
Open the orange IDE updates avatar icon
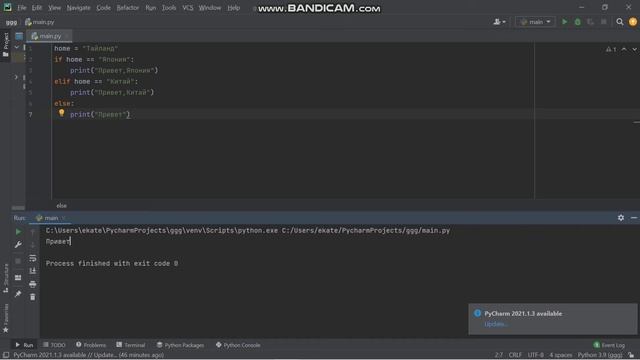633,22
